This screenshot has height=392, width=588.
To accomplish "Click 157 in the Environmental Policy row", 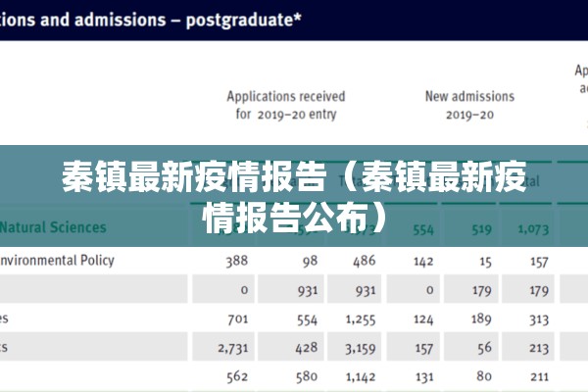I will pyautogui.click(x=539, y=262).
